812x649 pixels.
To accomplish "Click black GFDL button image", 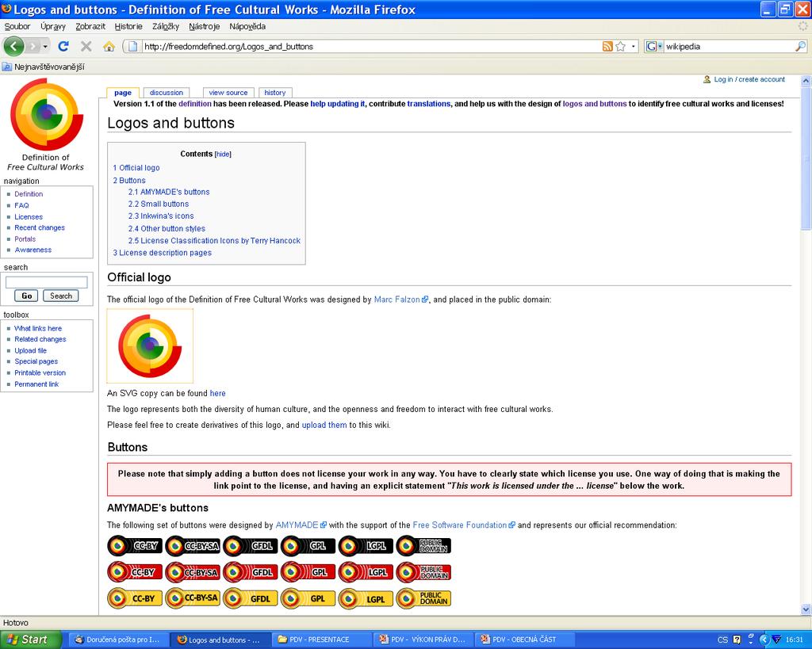I will [x=251, y=545].
